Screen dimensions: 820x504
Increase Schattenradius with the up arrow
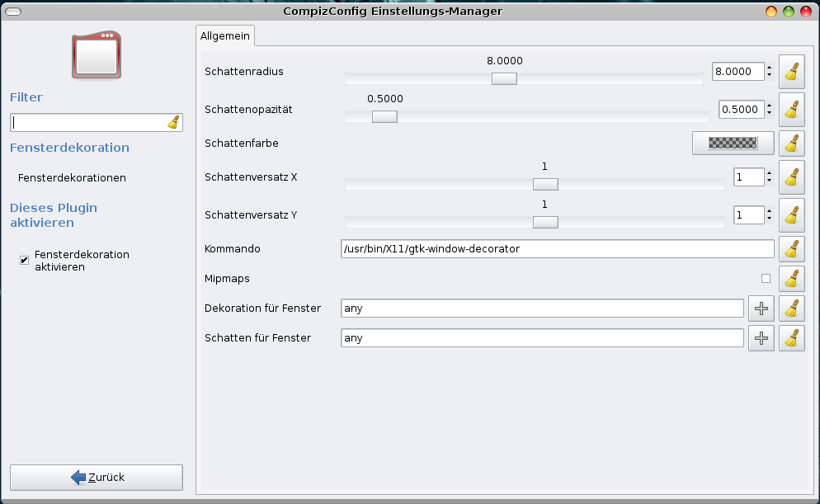pyautogui.click(x=769, y=68)
